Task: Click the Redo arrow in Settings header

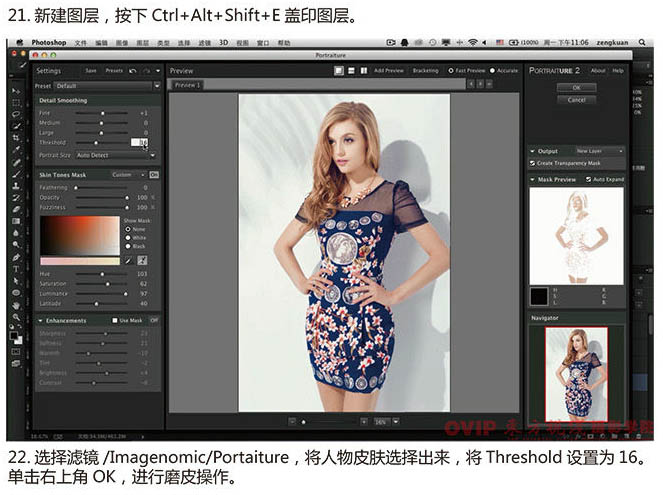Action: (146, 71)
